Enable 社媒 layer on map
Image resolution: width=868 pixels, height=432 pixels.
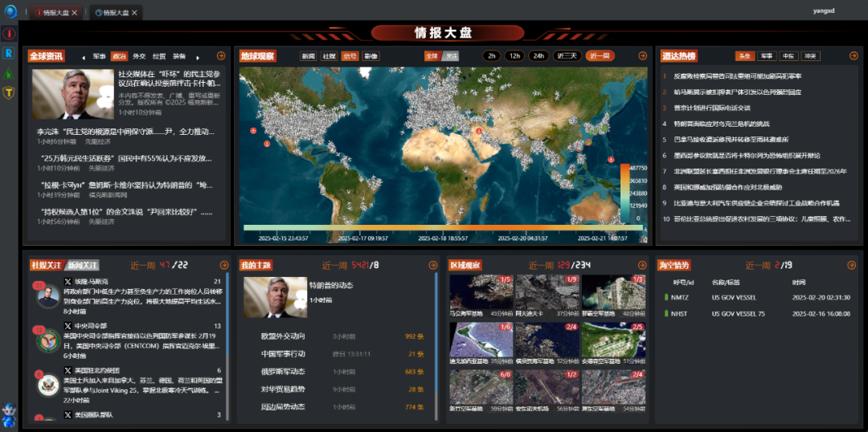click(x=330, y=56)
